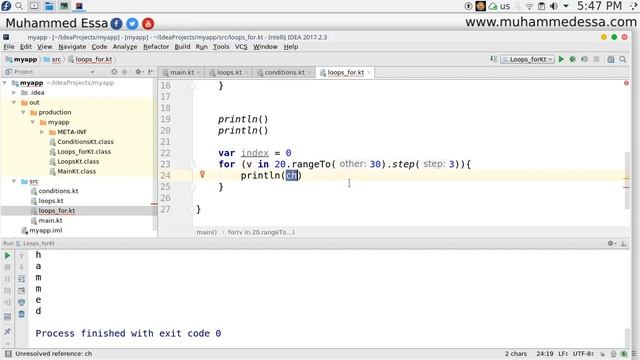Click src in the navigation breadcrumb
640x360 pixels.
(x=56, y=60)
